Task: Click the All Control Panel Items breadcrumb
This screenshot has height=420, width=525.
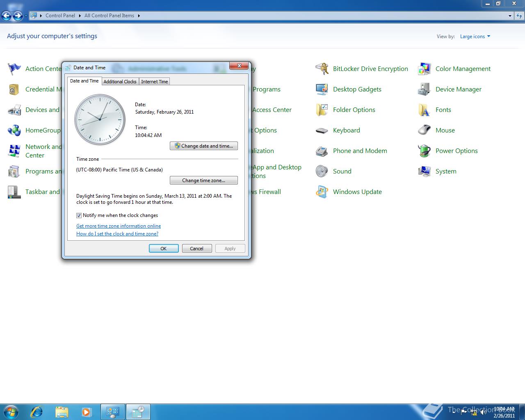Action: (109, 16)
